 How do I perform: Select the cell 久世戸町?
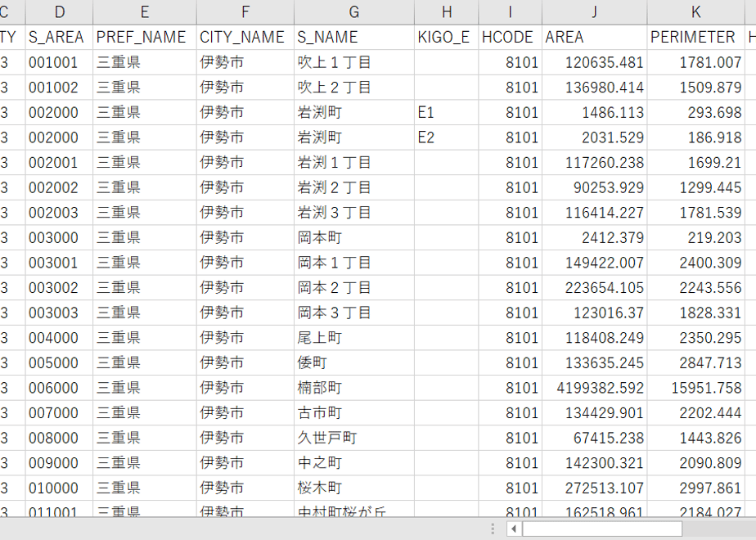(x=354, y=439)
